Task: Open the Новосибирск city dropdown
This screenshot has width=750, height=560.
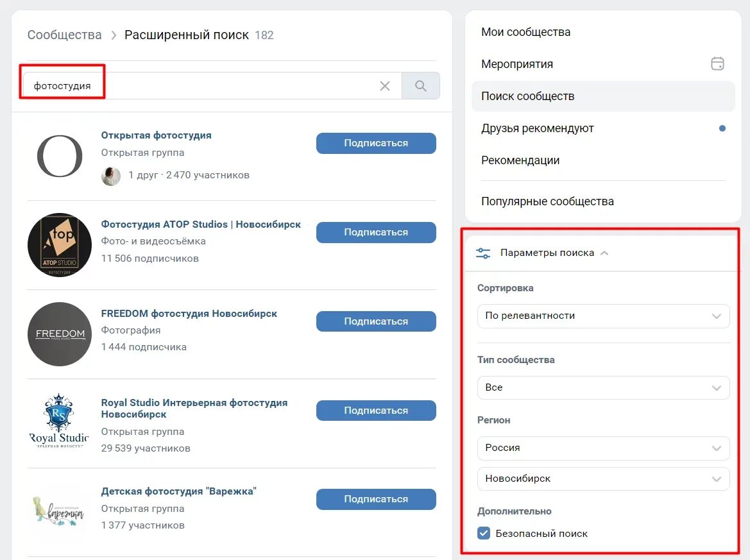Action: 603,479
